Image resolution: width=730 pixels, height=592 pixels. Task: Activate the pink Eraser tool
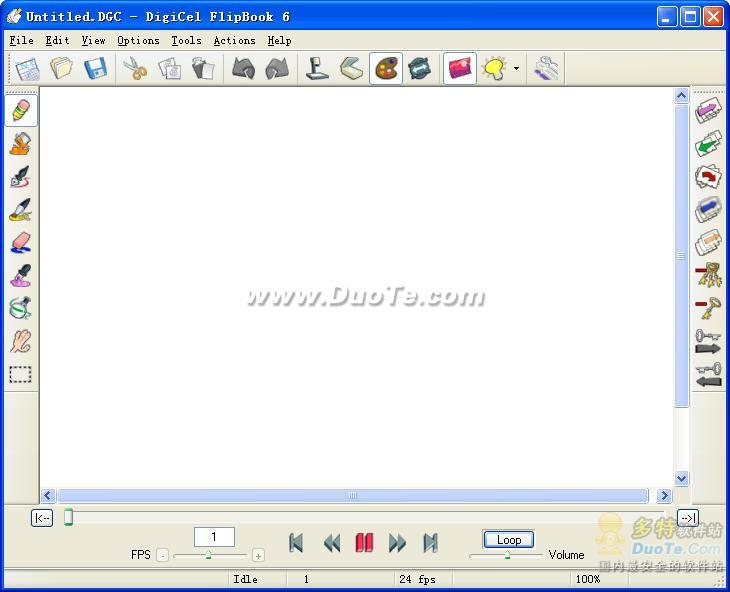pyautogui.click(x=21, y=242)
